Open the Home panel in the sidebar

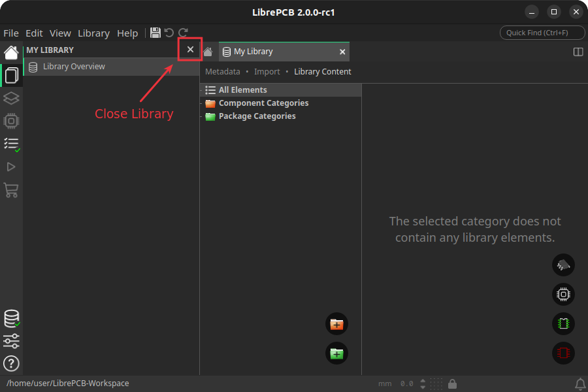coord(11,53)
